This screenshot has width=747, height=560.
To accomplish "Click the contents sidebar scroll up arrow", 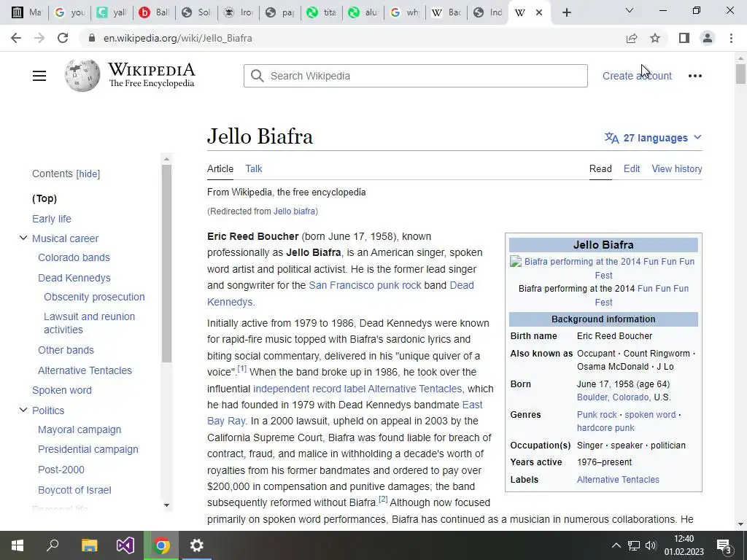I will click(166, 159).
